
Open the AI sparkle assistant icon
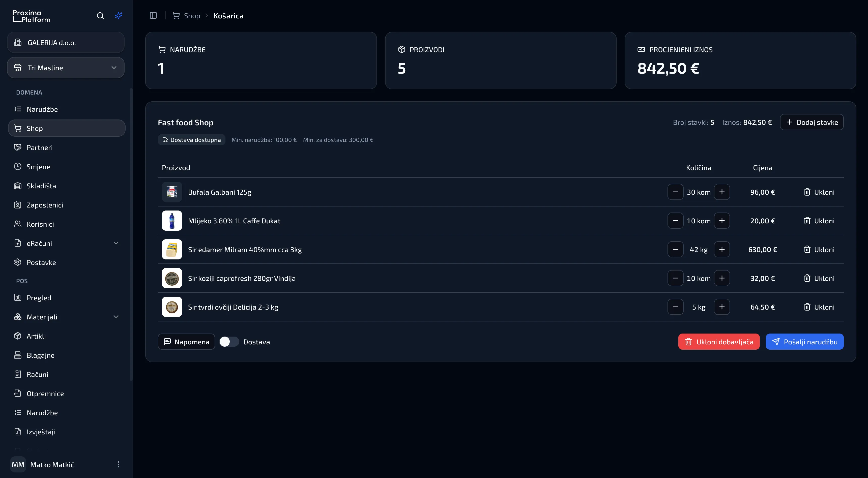click(119, 15)
